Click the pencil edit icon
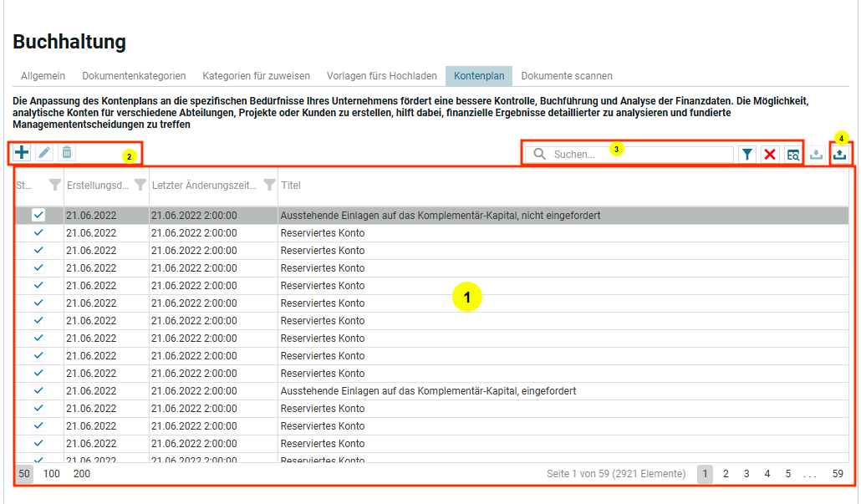This screenshot has width=861, height=504. (x=44, y=153)
